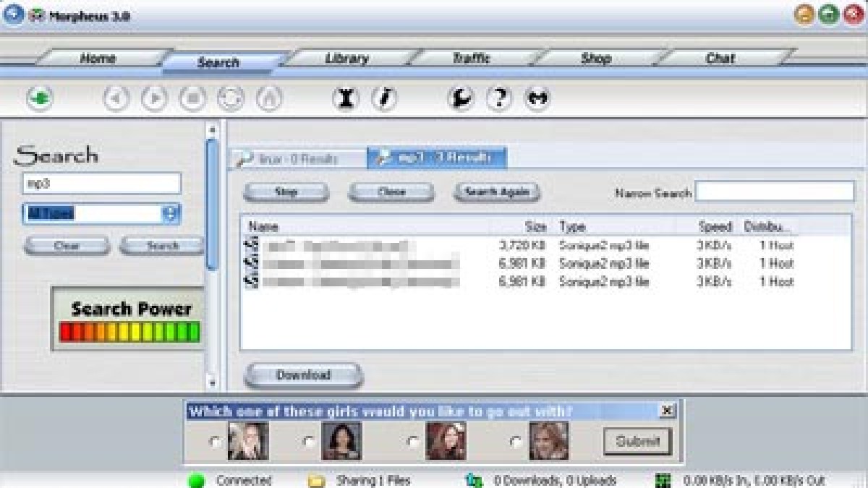The width and height of the screenshot is (868, 488).
Task: Click the Sharing Files folder status icon
Action: [x=316, y=480]
